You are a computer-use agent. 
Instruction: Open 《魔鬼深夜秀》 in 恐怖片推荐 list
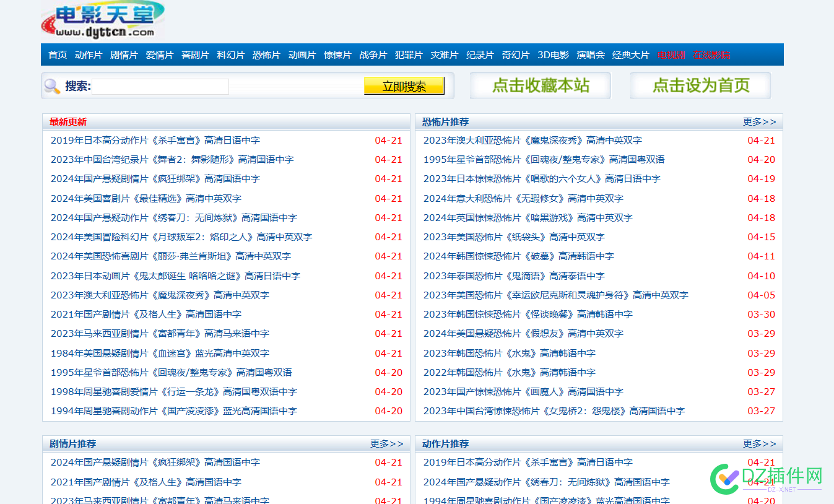(532, 141)
